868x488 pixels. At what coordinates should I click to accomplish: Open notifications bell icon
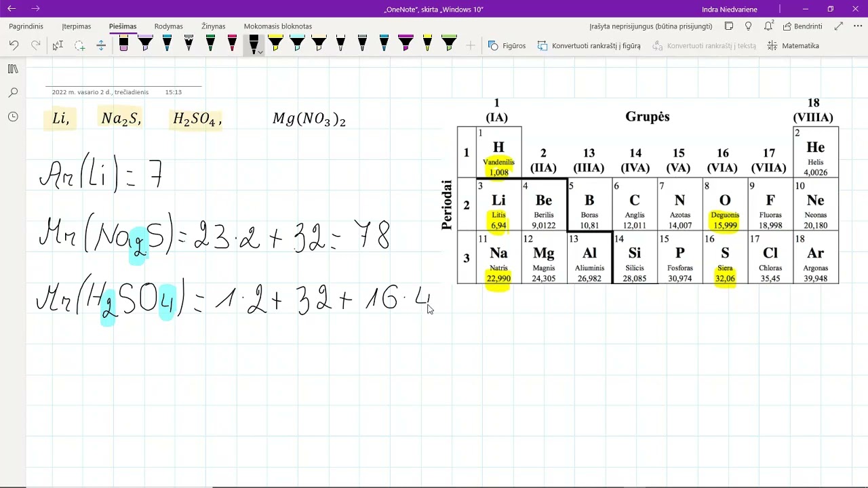(768, 26)
